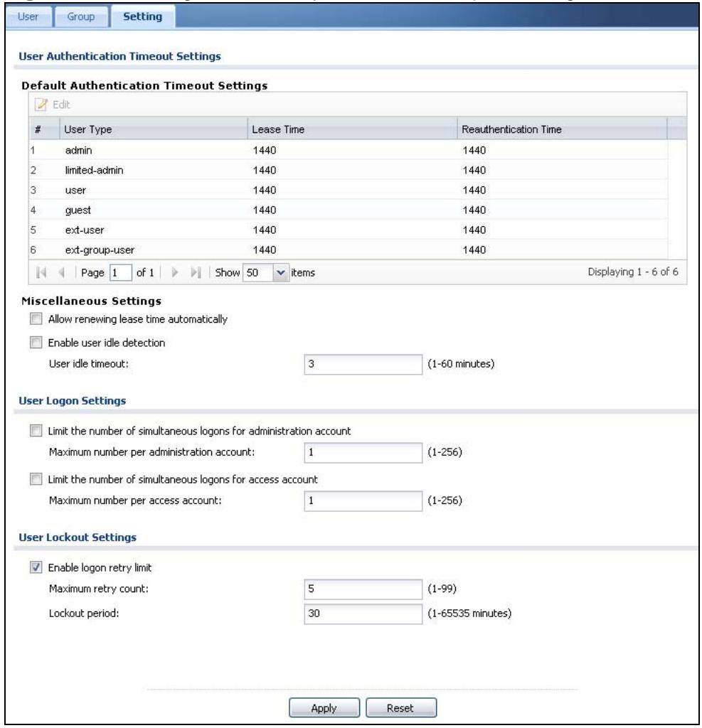Sort by Lease Time column header
This screenshot has height=728, width=702.
click(352, 129)
